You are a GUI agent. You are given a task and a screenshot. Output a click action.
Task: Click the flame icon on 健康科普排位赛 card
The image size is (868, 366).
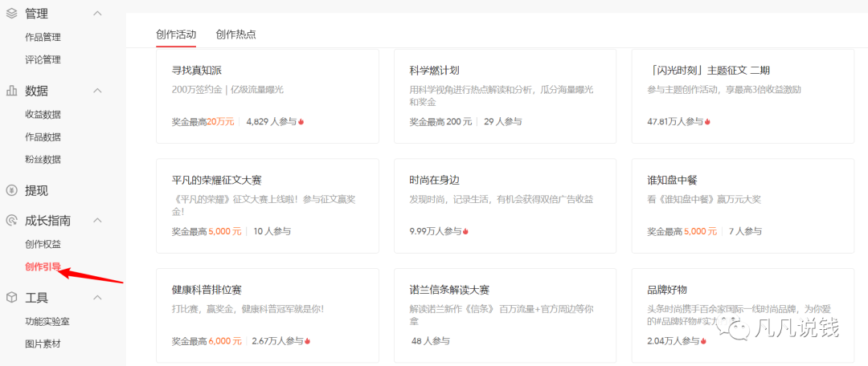(308, 341)
